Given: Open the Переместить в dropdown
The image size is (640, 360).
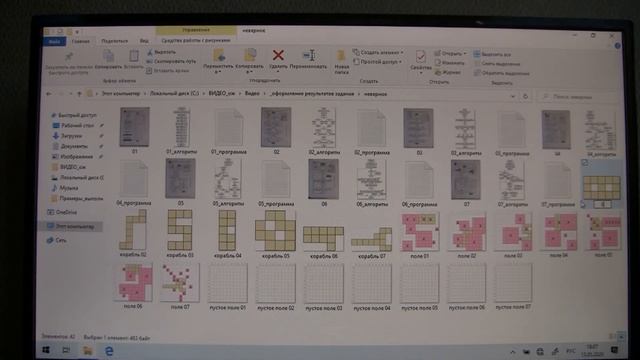Looking at the screenshot, I should (218, 61).
